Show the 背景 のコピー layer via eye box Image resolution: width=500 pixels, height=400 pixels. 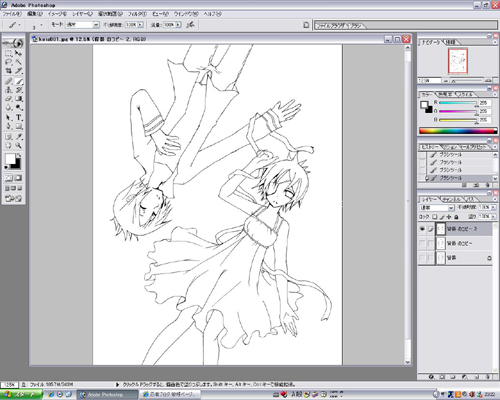click(422, 244)
